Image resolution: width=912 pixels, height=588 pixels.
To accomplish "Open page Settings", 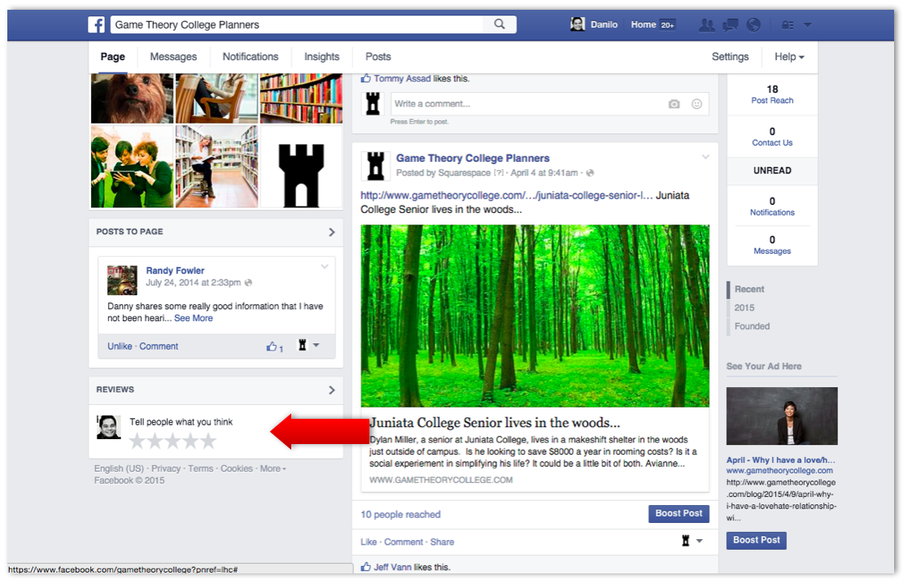I will [730, 57].
